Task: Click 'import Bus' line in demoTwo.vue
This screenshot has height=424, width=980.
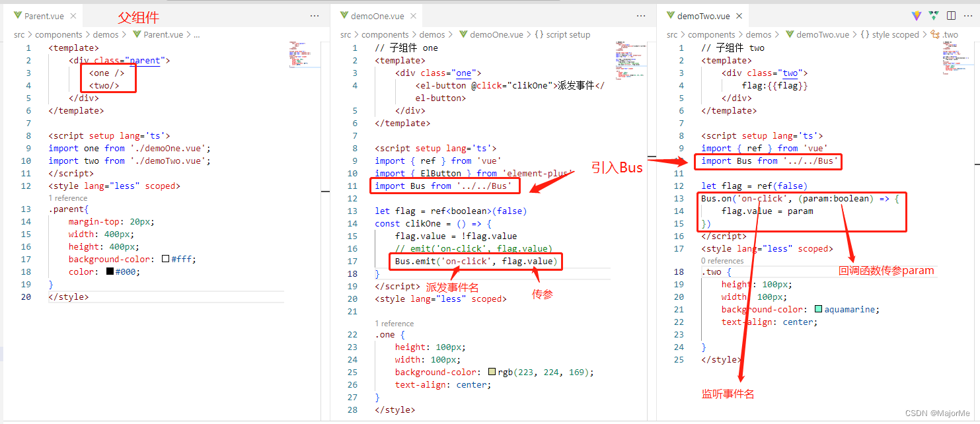Action: click(x=770, y=160)
